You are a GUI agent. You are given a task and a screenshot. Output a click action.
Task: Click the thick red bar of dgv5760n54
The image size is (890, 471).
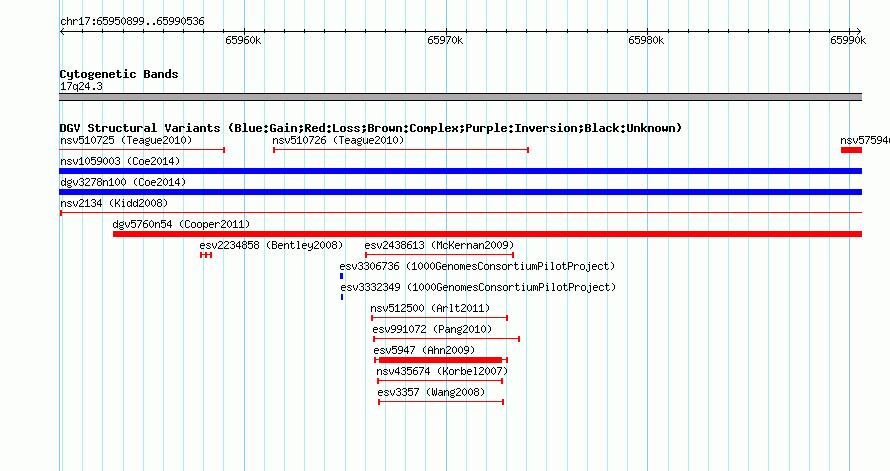(487, 234)
